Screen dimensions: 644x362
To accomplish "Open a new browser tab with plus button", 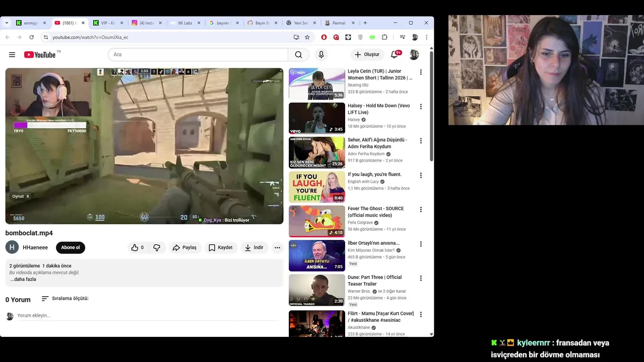I will (365, 23).
